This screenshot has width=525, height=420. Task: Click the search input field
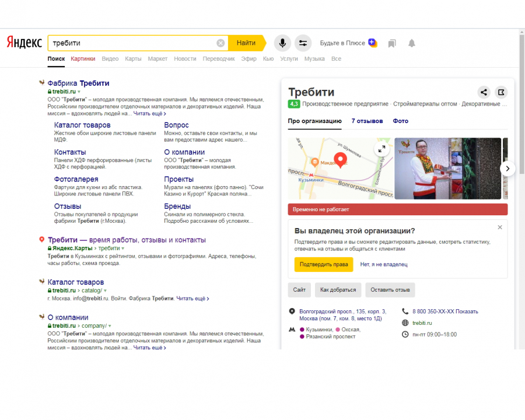134,43
